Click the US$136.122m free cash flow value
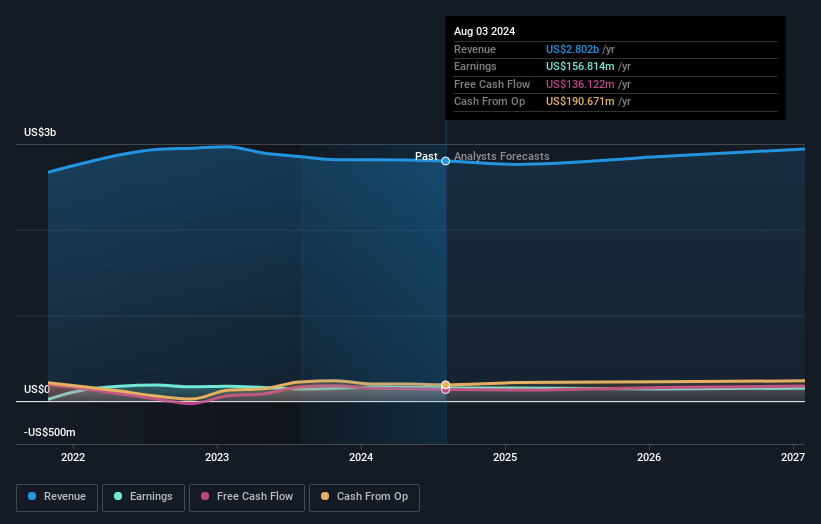This screenshot has height=524, width=821. 580,84
